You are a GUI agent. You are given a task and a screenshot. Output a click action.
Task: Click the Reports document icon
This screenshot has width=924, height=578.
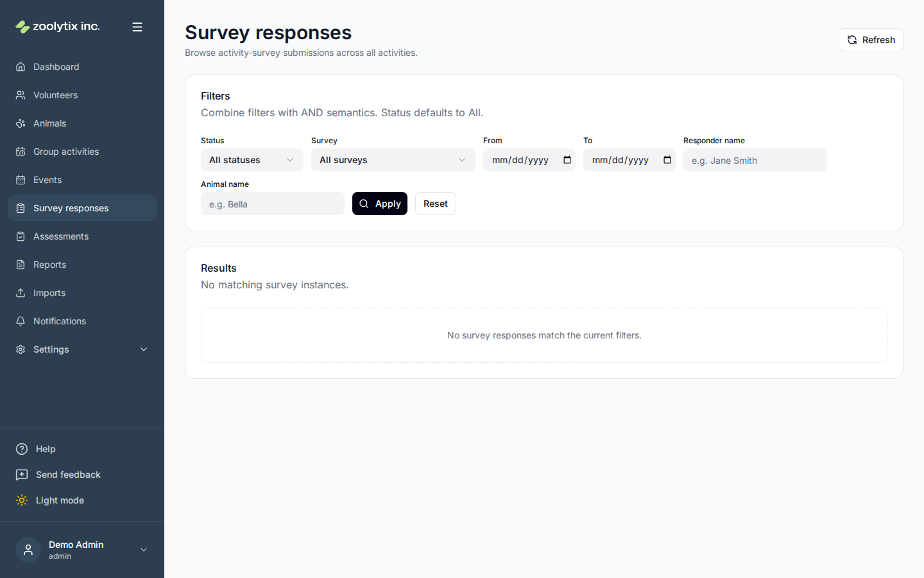pyautogui.click(x=21, y=265)
